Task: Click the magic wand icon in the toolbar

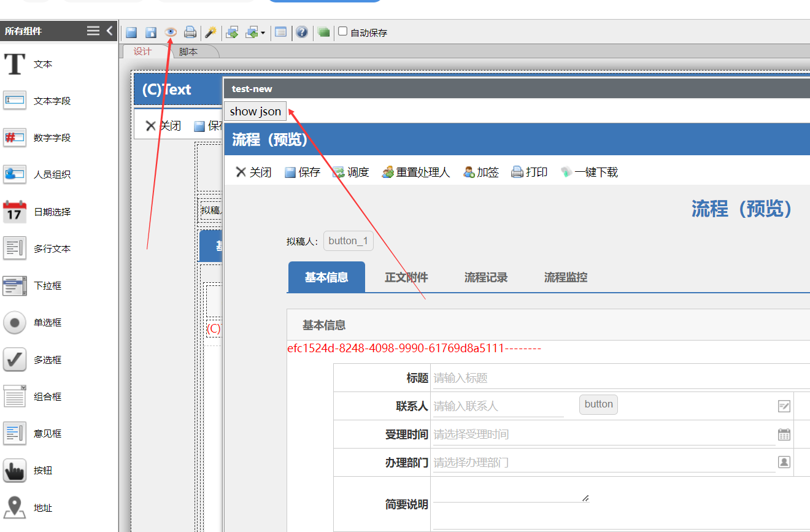Action: pos(210,32)
